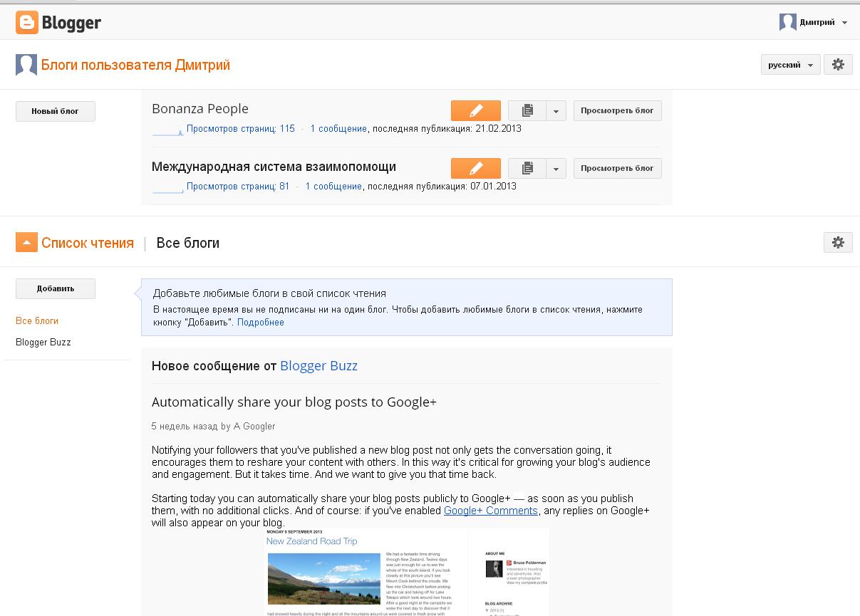
Task: Open posts list icon for Международная система взаимопомощи
Action: 527,169
